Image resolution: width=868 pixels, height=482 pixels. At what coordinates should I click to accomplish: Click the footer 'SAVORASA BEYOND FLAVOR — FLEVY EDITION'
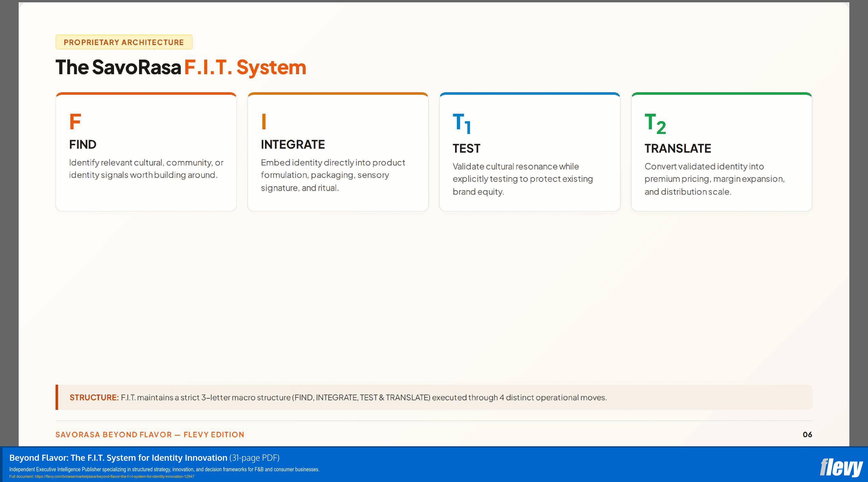[150, 435]
